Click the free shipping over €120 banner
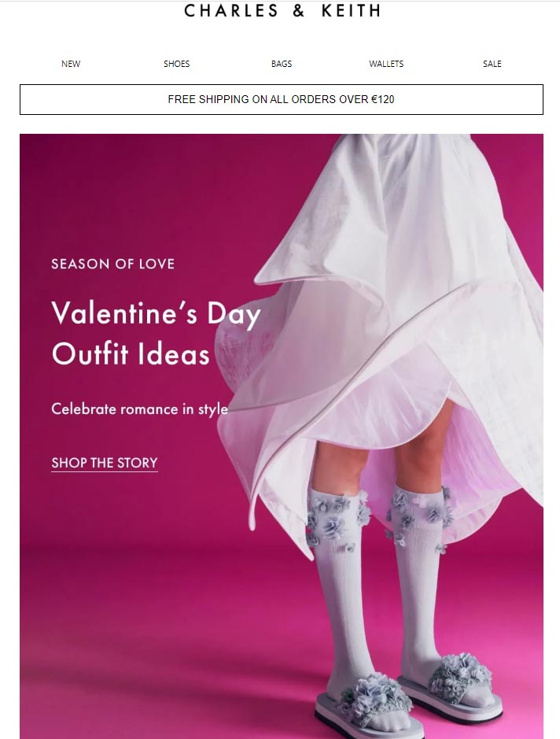 pyautogui.click(x=281, y=99)
